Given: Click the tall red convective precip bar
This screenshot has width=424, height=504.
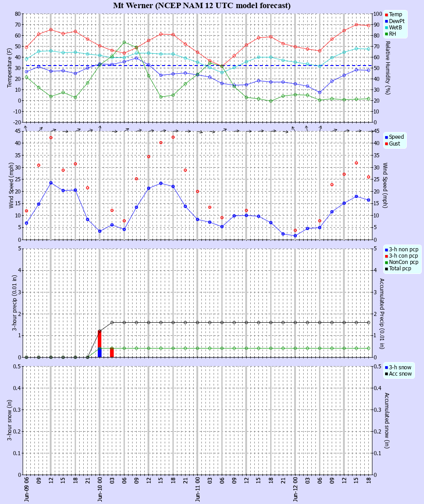Looking at the screenshot, I should tap(100, 339).
